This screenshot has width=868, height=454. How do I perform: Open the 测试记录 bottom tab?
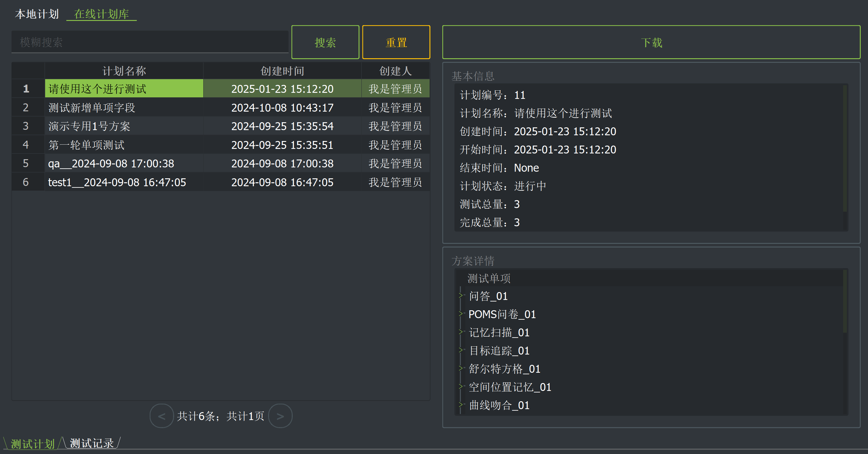(x=91, y=443)
